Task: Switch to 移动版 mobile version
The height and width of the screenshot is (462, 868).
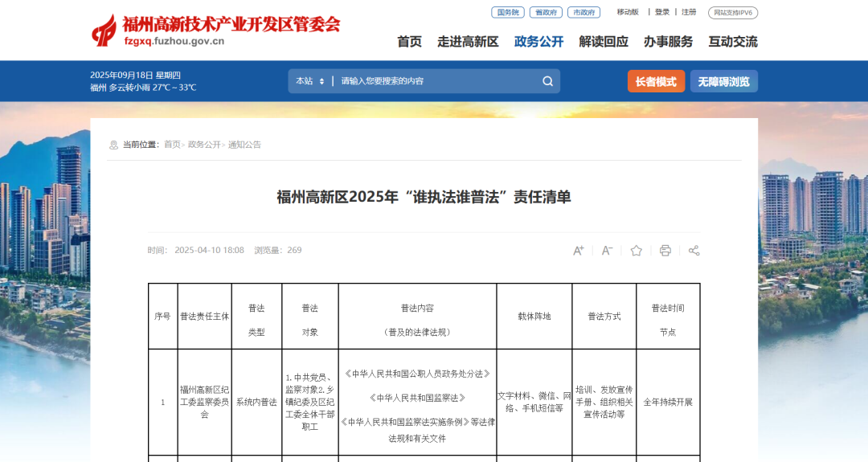Action: click(x=628, y=12)
